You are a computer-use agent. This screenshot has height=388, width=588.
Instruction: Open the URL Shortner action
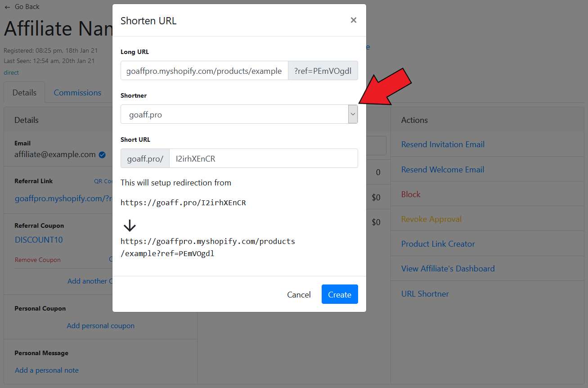(x=425, y=294)
